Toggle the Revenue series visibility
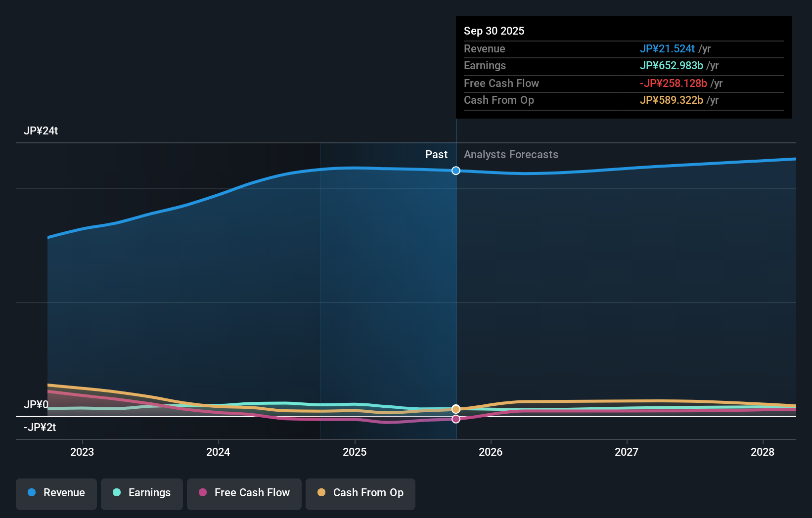Screen dimensions: 812x518 [x=56, y=494]
